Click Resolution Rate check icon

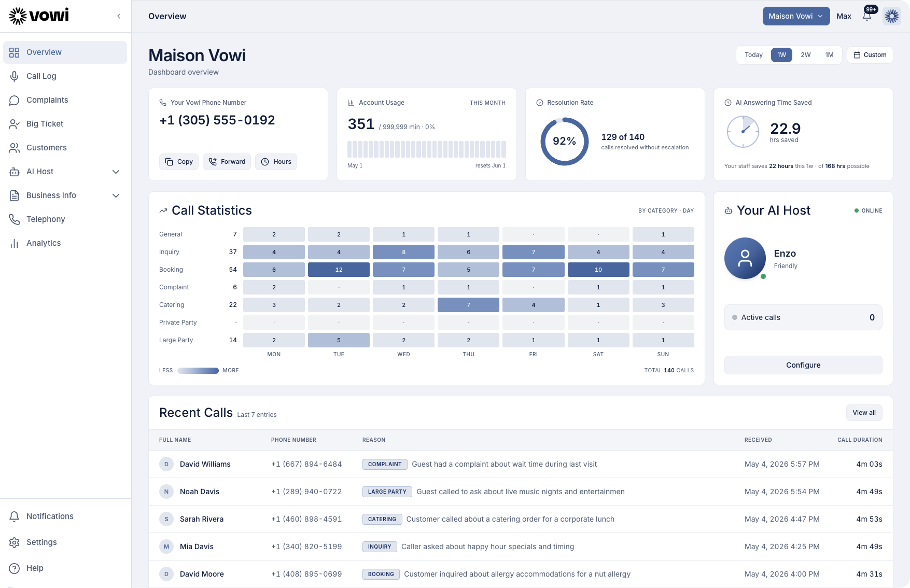pos(540,103)
